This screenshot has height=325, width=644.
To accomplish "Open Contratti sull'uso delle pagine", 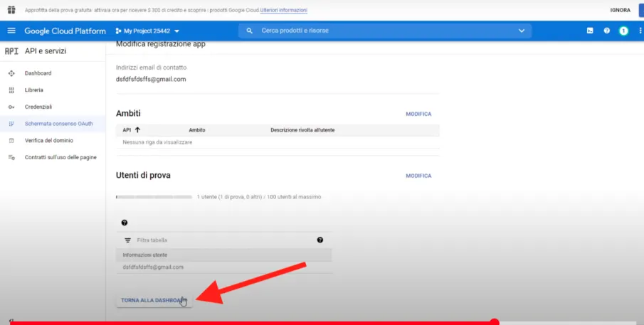I will pyautogui.click(x=60, y=157).
